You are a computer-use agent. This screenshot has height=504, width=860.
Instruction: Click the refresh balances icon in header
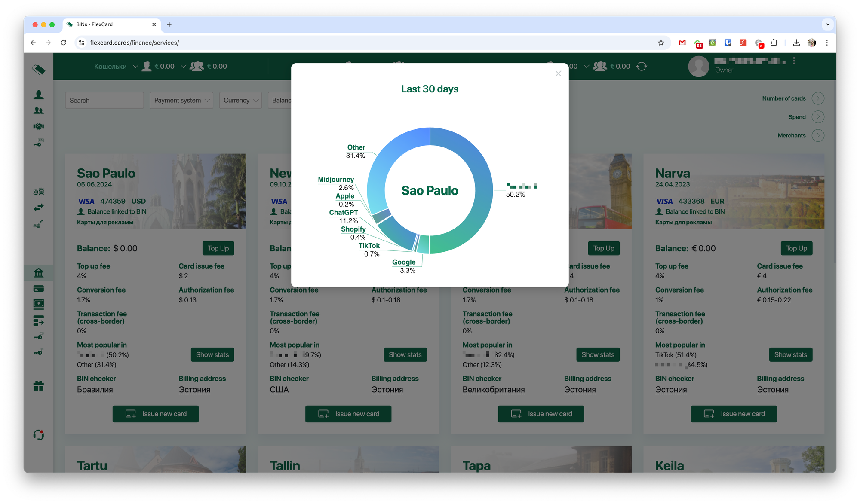tap(642, 67)
